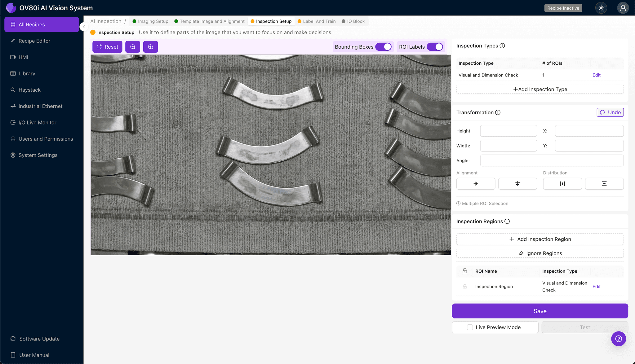Expand Add Inspection Type row
The height and width of the screenshot is (364, 635).
click(540, 89)
